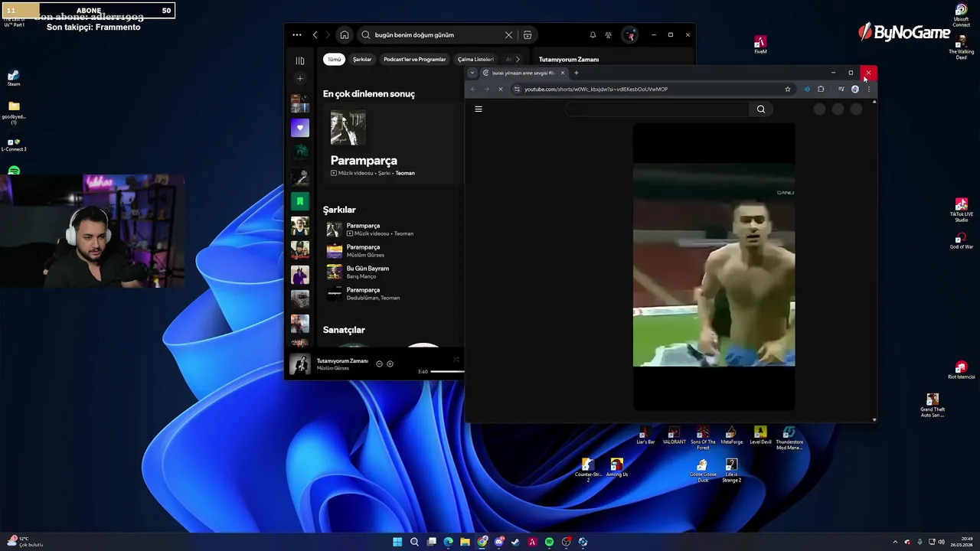Click Tutamıyorum Zamanı now-playing title
The width and height of the screenshot is (980, 551).
click(x=342, y=360)
